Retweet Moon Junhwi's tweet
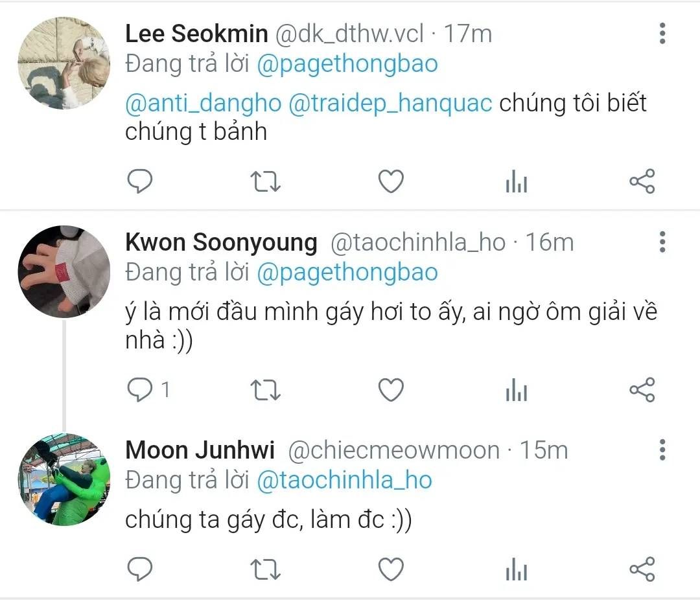The height and width of the screenshot is (605, 700). [265, 569]
